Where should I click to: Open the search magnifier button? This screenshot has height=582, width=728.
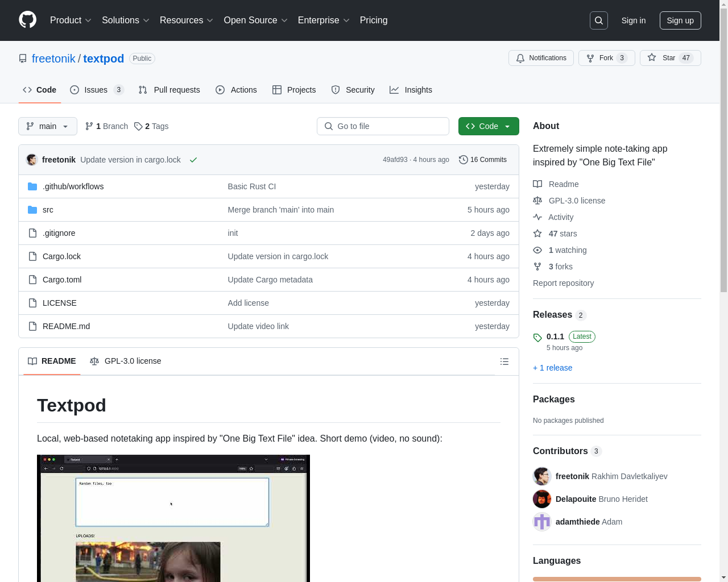(x=599, y=20)
